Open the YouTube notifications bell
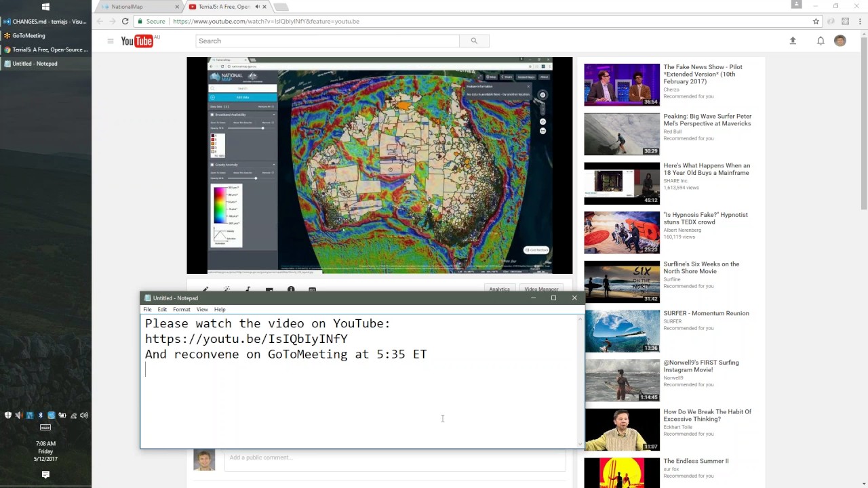 tap(821, 41)
